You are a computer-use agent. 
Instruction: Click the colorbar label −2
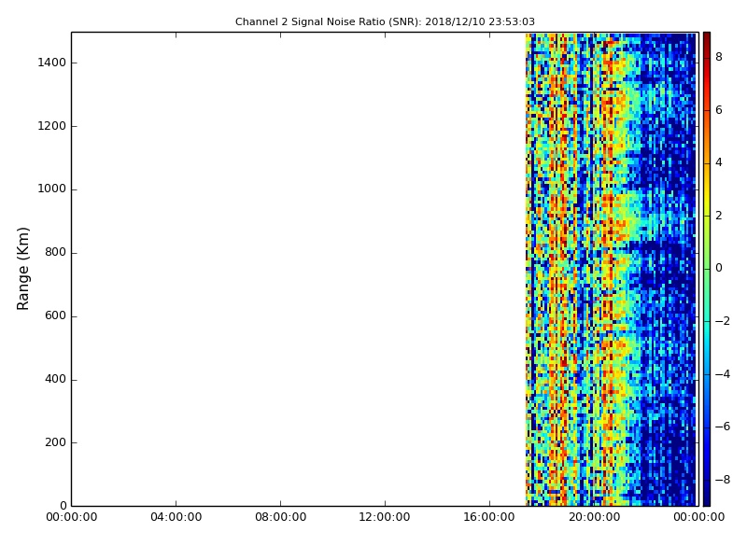pos(722,321)
